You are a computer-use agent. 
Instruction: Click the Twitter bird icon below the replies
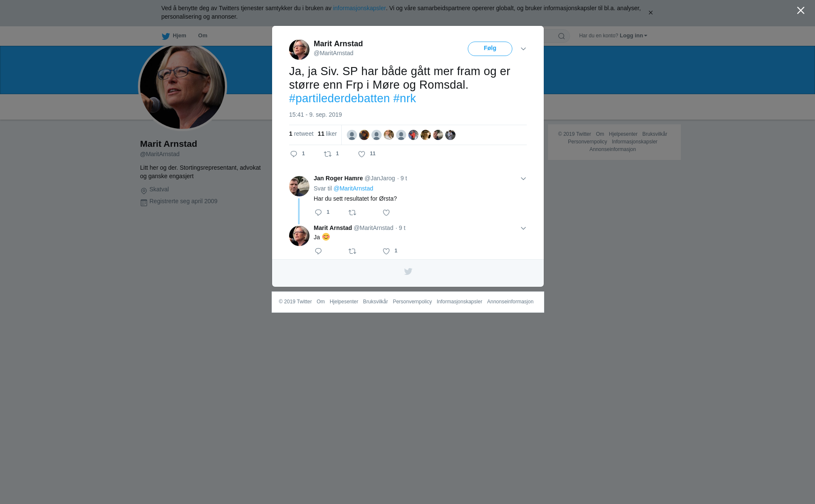(x=408, y=272)
